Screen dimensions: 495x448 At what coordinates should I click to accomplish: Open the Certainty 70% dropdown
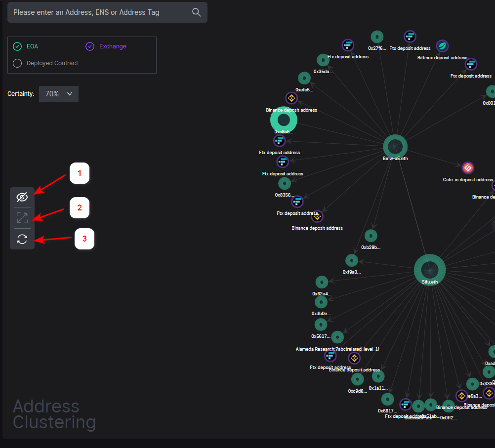pyautogui.click(x=59, y=94)
